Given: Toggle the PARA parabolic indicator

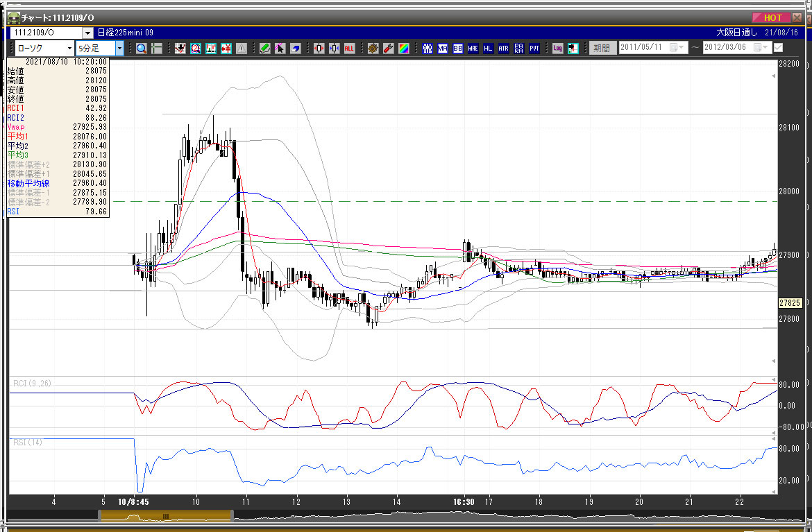Looking at the screenshot, I should point(519,48).
